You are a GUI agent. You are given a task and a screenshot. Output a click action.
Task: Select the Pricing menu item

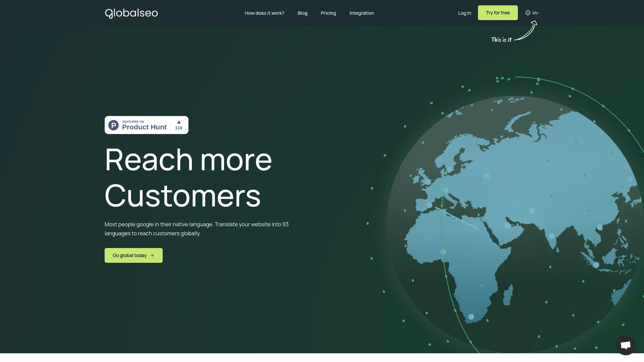tap(328, 13)
